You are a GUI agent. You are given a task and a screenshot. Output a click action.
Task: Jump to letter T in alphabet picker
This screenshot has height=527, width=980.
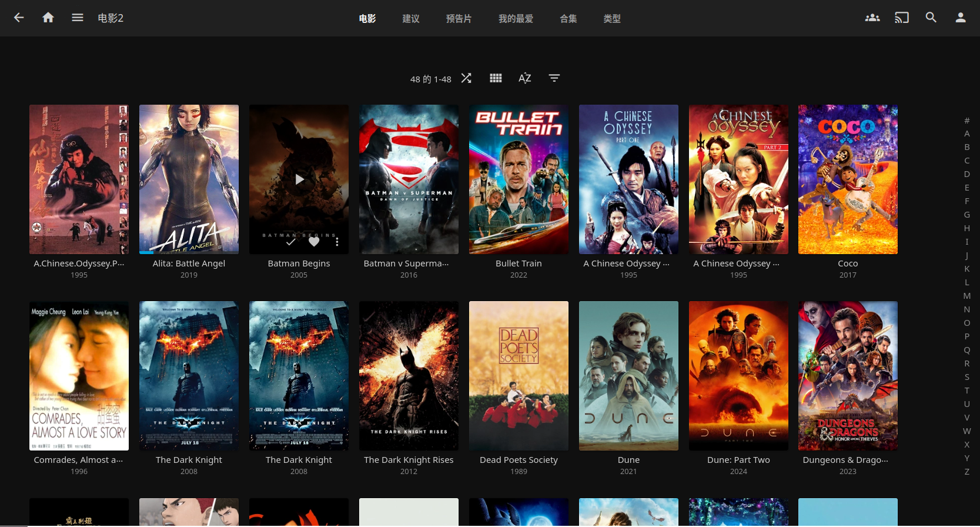click(966, 391)
